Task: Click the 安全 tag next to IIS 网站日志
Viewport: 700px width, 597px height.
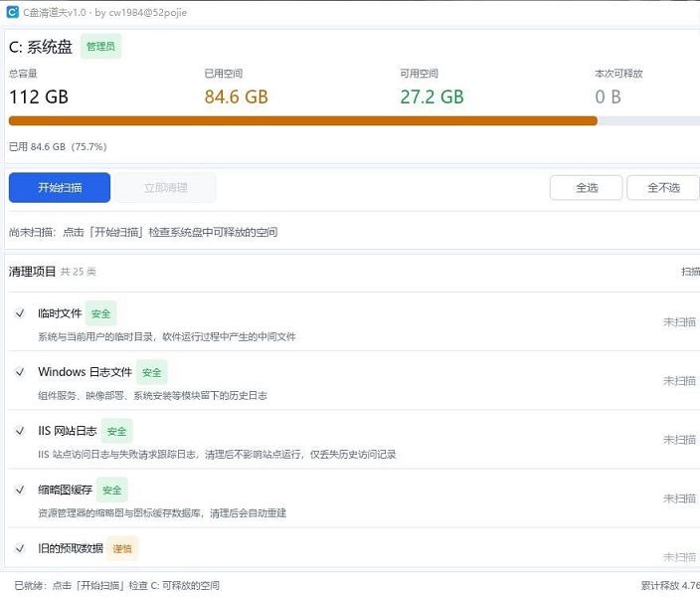Action: [x=117, y=431]
